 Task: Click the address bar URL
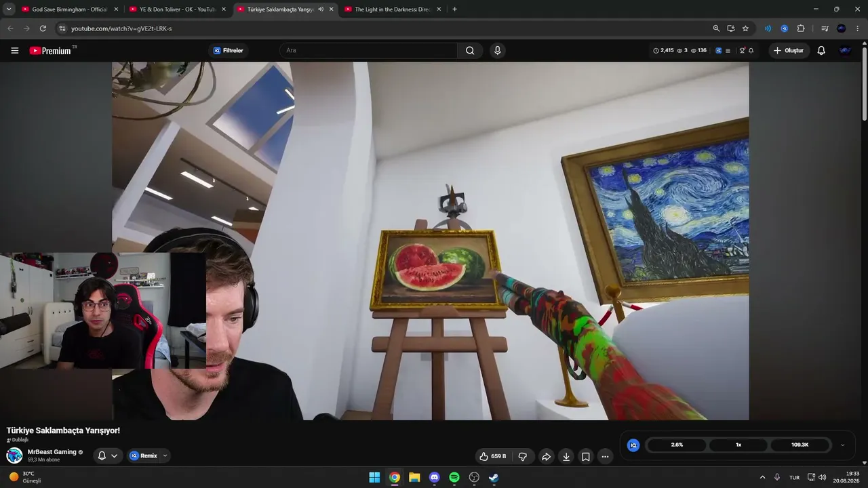coord(121,28)
